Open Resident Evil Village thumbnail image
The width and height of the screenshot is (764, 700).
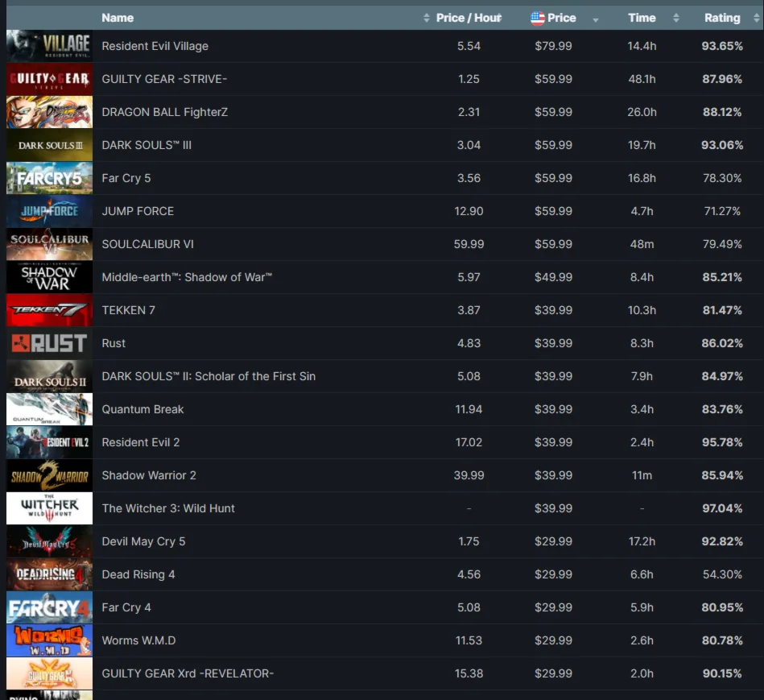pyautogui.click(x=49, y=46)
